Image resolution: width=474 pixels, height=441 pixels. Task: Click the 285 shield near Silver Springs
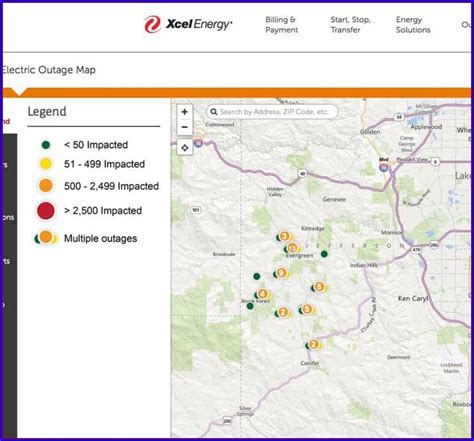click(x=227, y=421)
